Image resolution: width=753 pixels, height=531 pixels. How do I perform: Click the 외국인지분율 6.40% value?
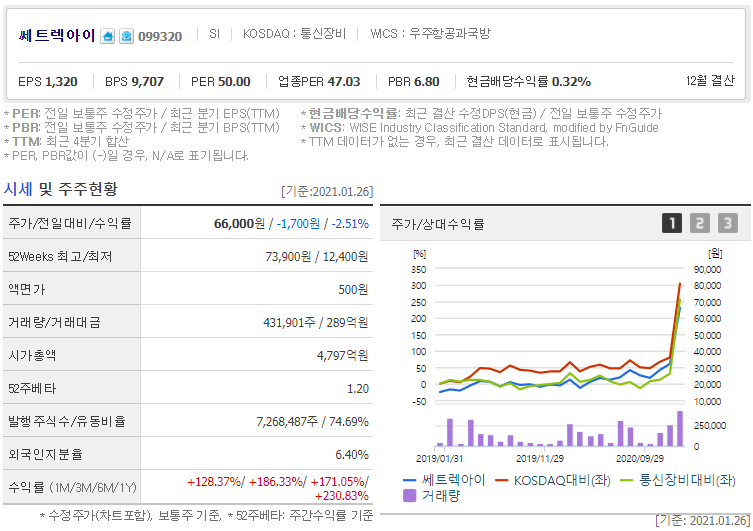pos(352,455)
